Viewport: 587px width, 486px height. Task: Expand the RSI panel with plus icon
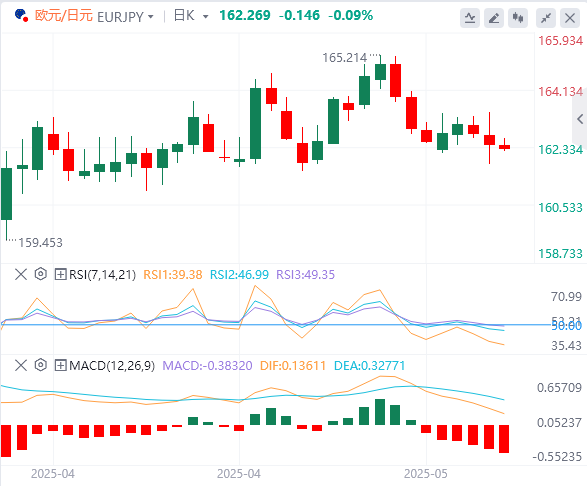[x=60, y=274]
